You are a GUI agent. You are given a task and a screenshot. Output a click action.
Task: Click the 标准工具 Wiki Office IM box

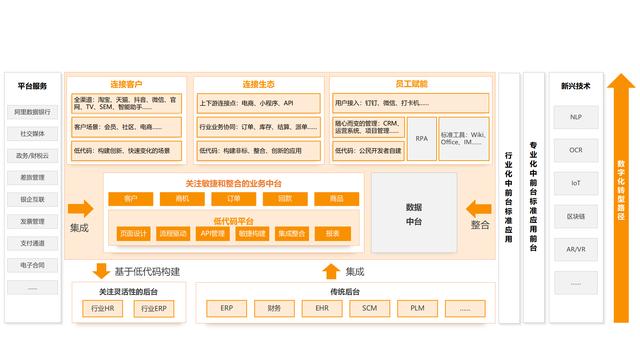pos(464,139)
